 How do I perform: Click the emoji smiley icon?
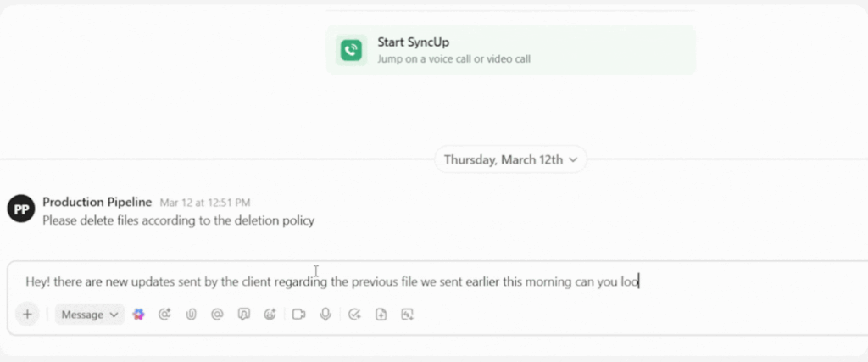270,315
